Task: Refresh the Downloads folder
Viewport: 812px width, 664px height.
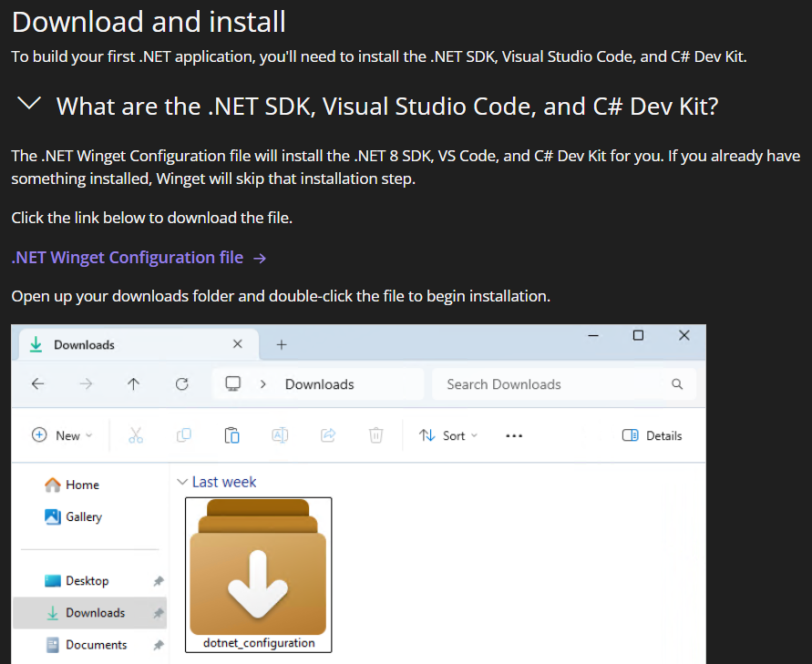Action: [181, 384]
